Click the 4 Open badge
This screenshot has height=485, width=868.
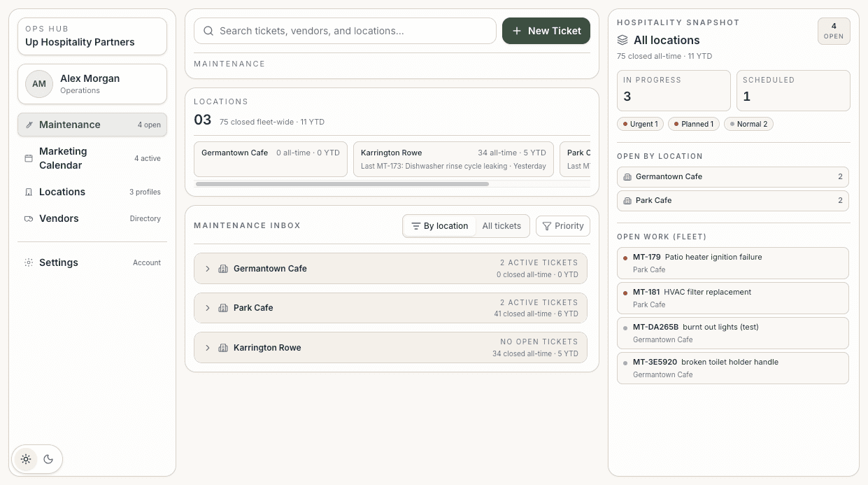pyautogui.click(x=834, y=31)
